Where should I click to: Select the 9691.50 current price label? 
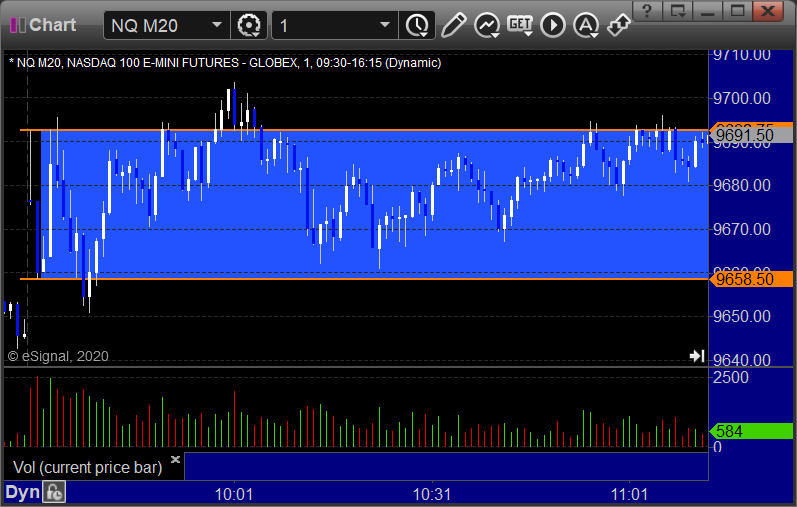click(x=751, y=135)
